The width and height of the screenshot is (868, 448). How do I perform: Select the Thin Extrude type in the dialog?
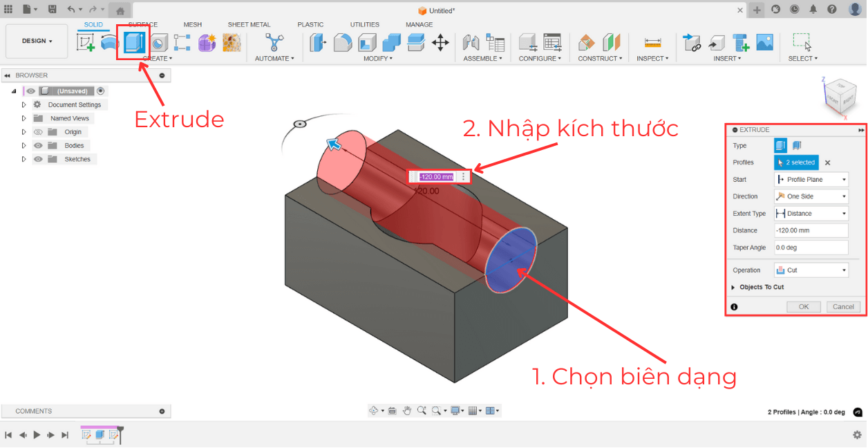[x=795, y=144]
